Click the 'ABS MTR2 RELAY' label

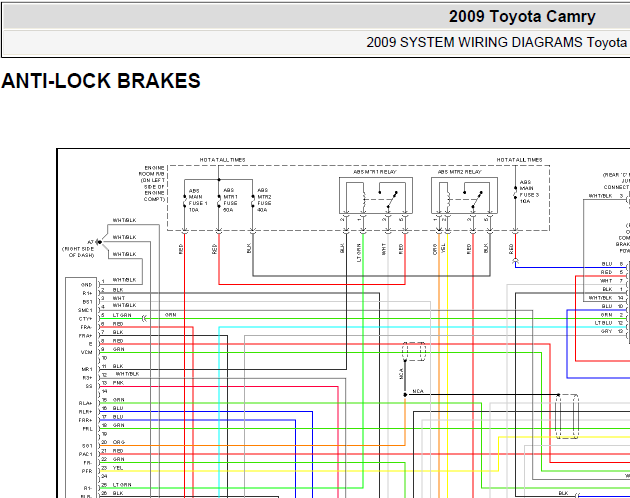(x=459, y=172)
